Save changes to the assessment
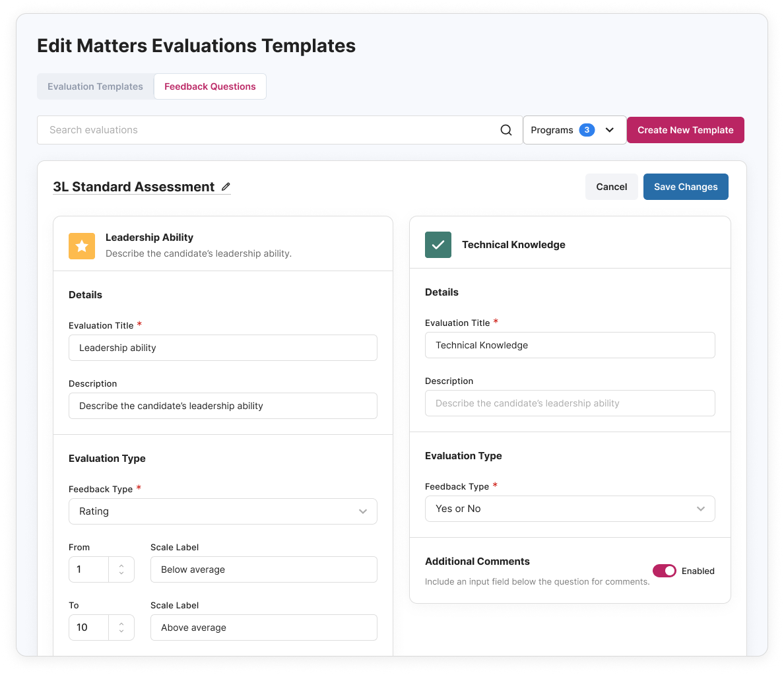 point(686,187)
